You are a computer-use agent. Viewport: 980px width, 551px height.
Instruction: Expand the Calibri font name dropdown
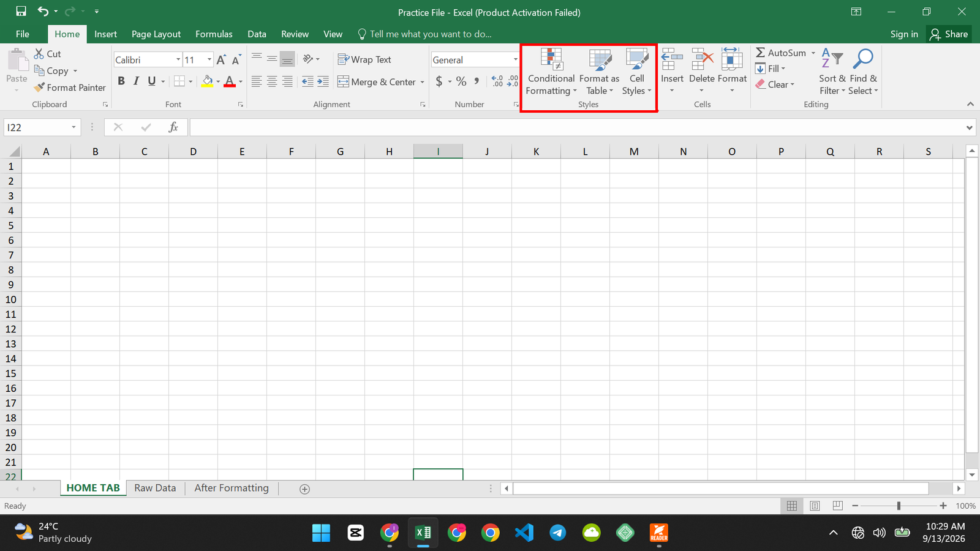(x=178, y=59)
